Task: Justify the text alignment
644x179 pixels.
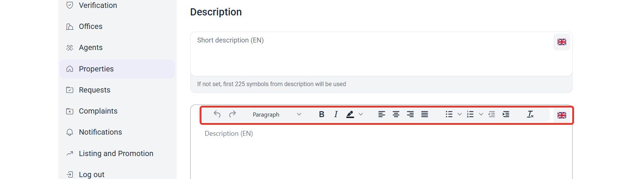Action: click(424, 114)
